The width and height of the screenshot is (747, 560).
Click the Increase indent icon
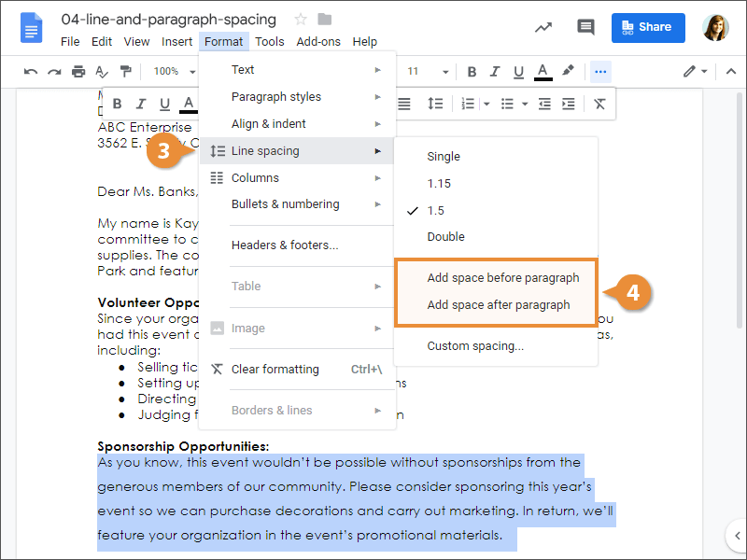coord(569,104)
